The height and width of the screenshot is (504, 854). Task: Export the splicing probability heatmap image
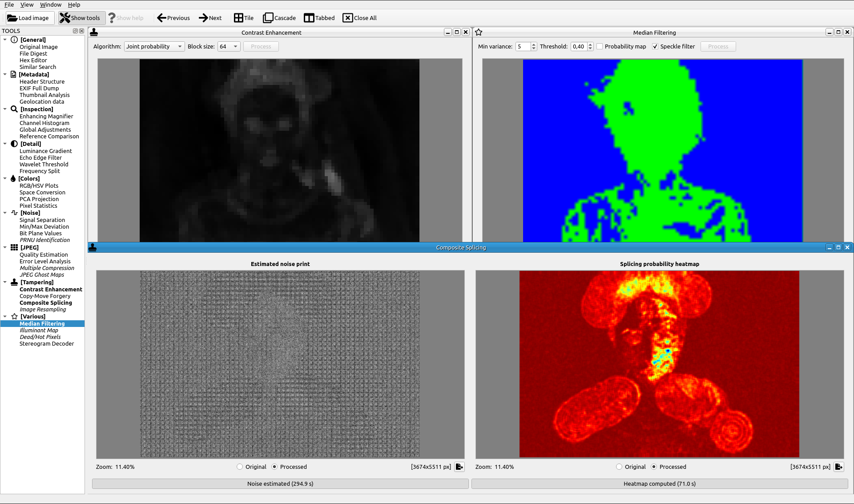(x=839, y=467)
